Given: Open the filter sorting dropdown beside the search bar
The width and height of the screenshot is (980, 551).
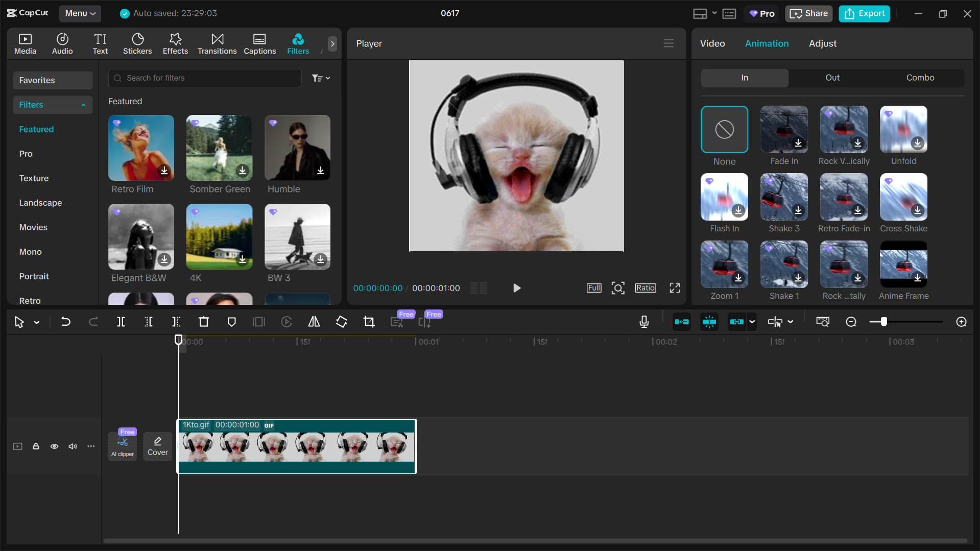Looking at the screenshot, I should pos(321,78).
